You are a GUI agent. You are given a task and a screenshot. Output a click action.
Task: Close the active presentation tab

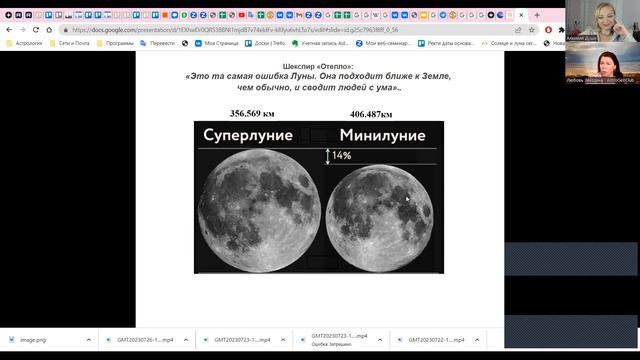(521, 15)
